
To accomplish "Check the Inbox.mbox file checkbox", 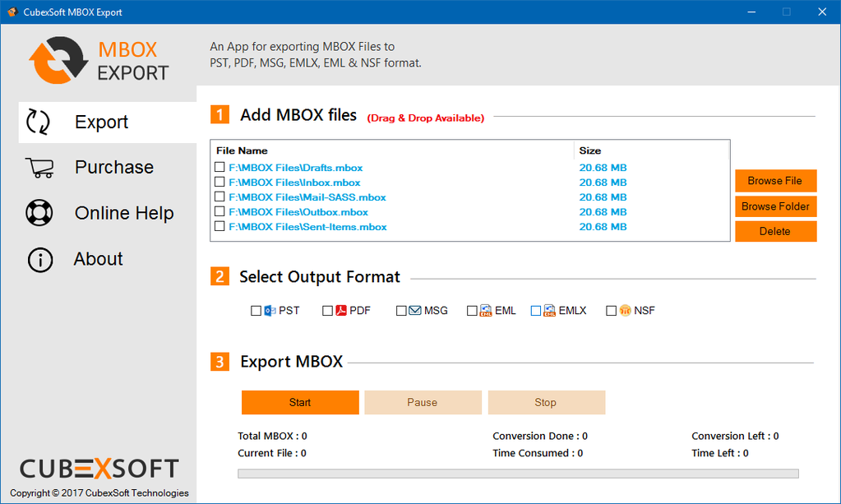I will (219, 182).
